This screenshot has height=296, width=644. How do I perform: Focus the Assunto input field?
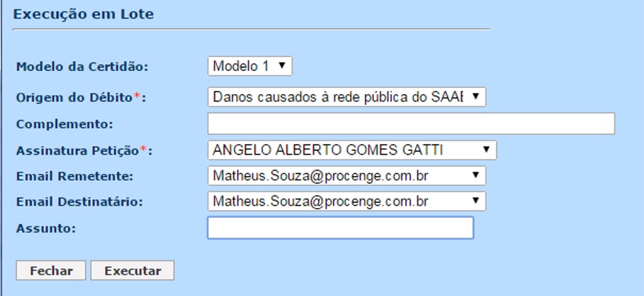pyautogui.click(x=340, y=228)
